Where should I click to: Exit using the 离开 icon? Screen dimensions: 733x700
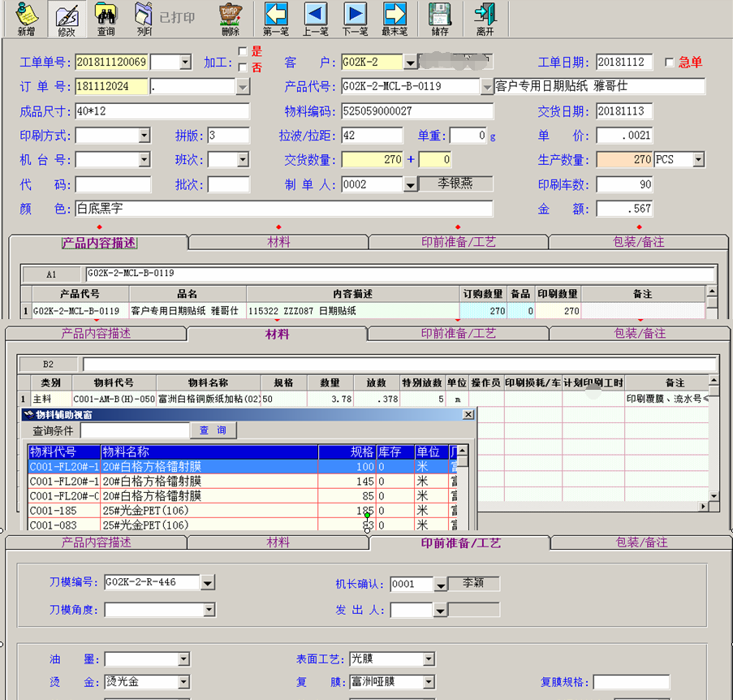click(x=485, y=19)
